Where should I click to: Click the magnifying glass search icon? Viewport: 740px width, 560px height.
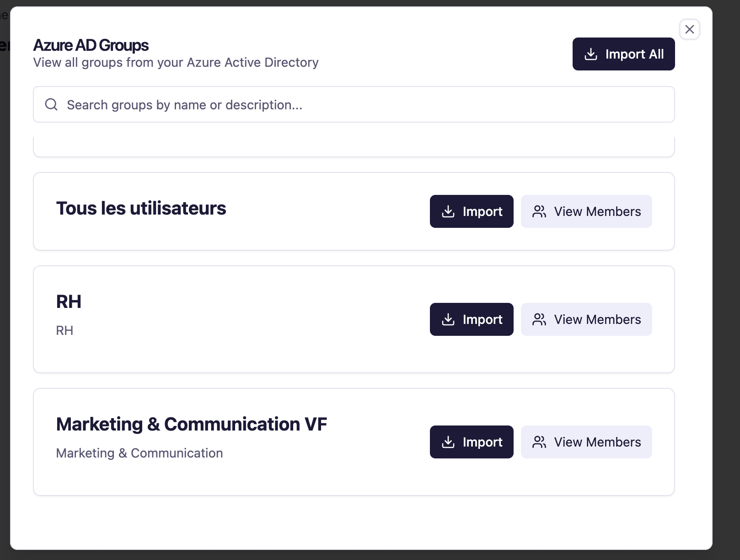coord(51,104)
